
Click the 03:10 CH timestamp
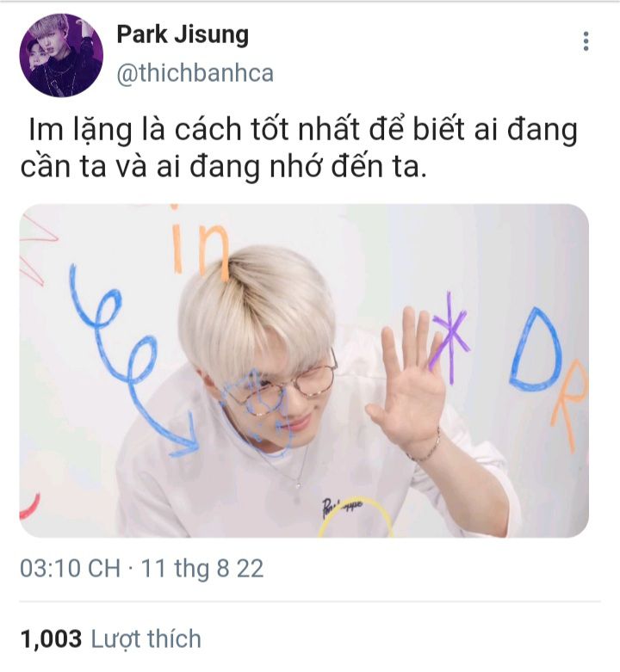point(70,568)
